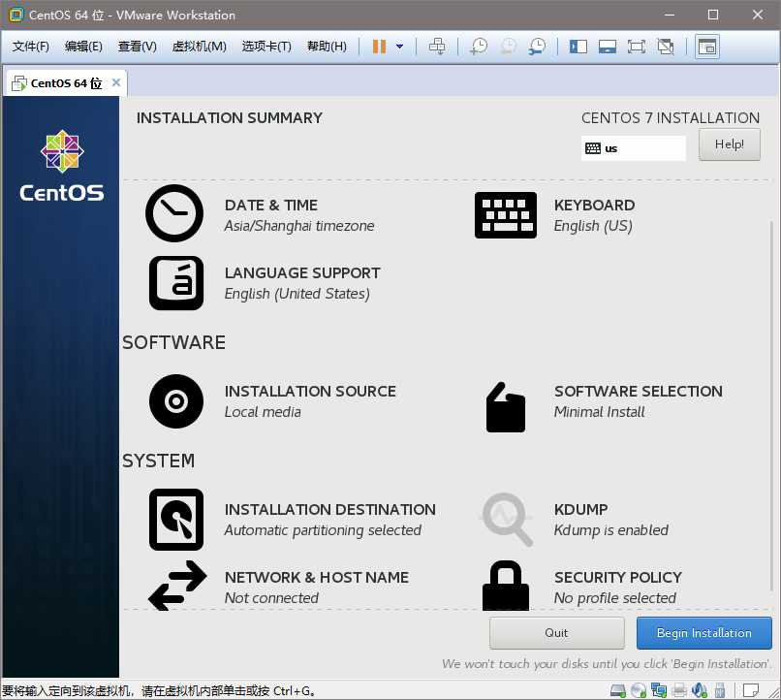Maximize the VMware Workstation window
Screen dimensions: 781x700
pyautogui.click(x=713, y=15)
